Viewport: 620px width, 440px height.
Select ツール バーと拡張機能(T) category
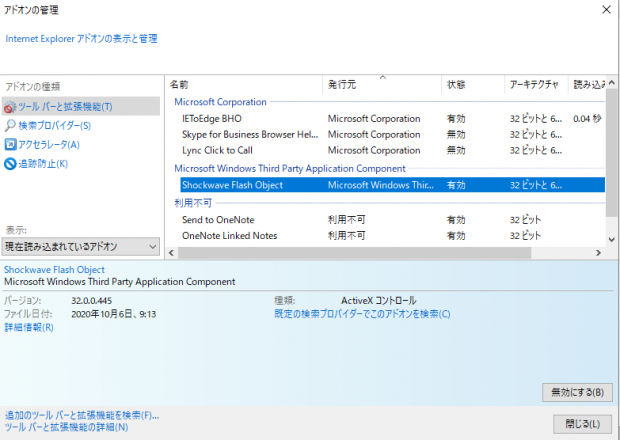81,107
